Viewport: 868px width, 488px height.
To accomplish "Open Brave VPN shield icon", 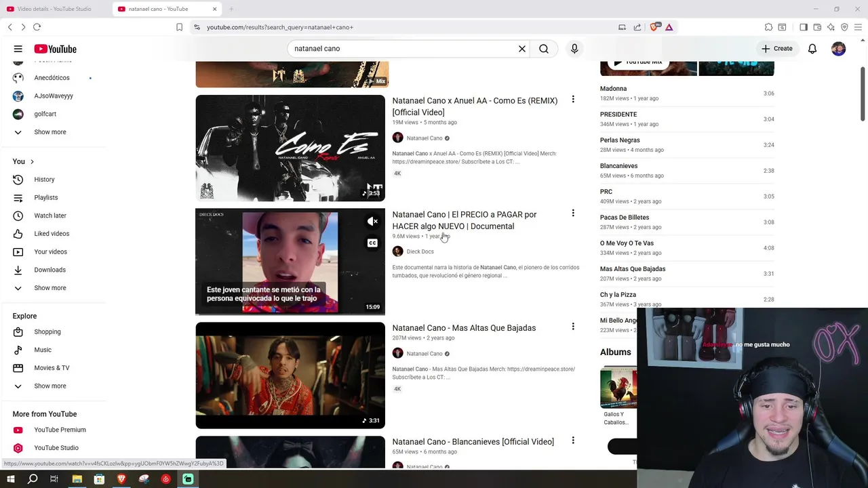I will pos(844,27).
